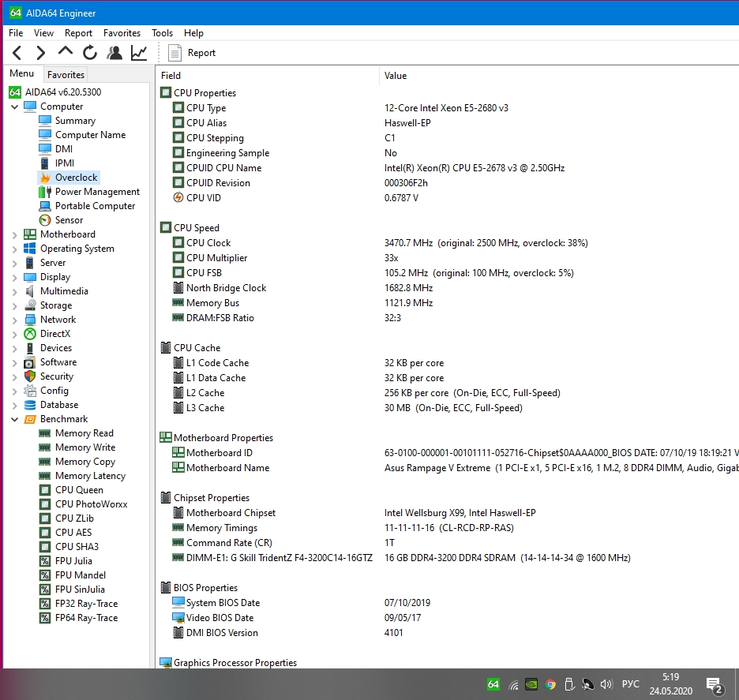Image resolution: width=739 pixels, height=700 pixels.
Task: Open the Favorites menu
Action: (122, 33)
